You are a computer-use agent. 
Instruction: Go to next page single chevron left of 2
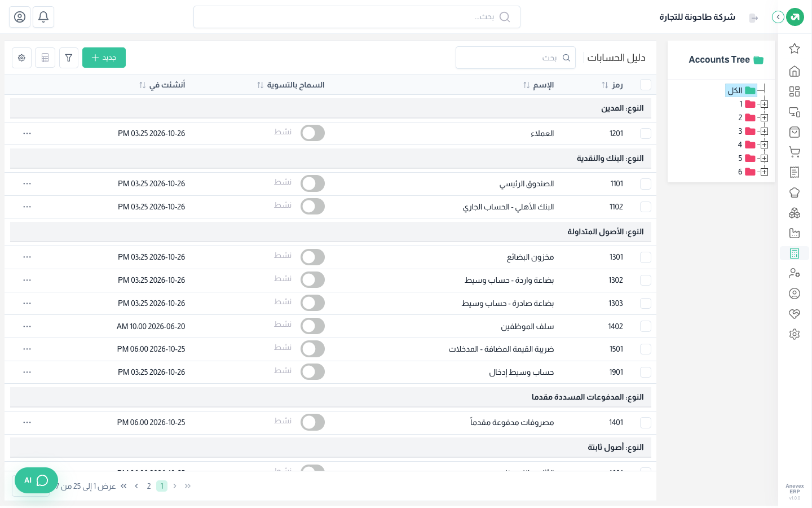[x=136, y=486]
